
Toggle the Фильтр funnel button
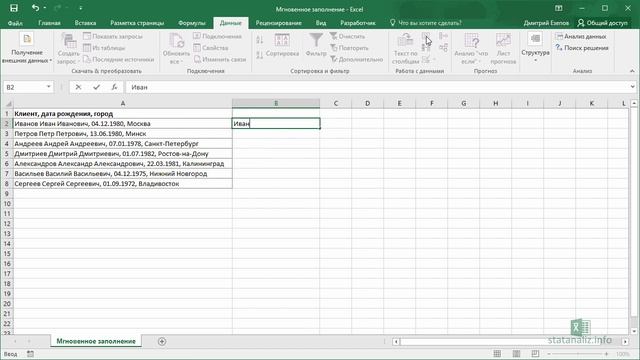[316, 45]
